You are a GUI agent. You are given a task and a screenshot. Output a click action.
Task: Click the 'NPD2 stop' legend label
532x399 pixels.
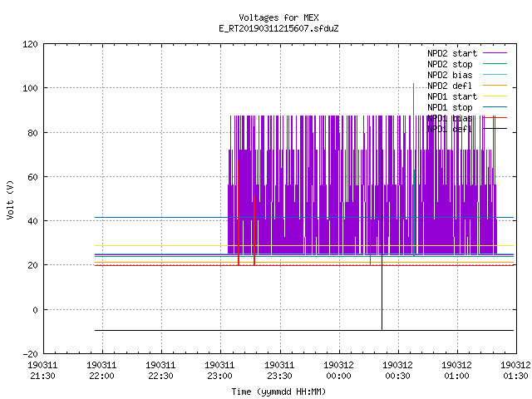point(450,64)
